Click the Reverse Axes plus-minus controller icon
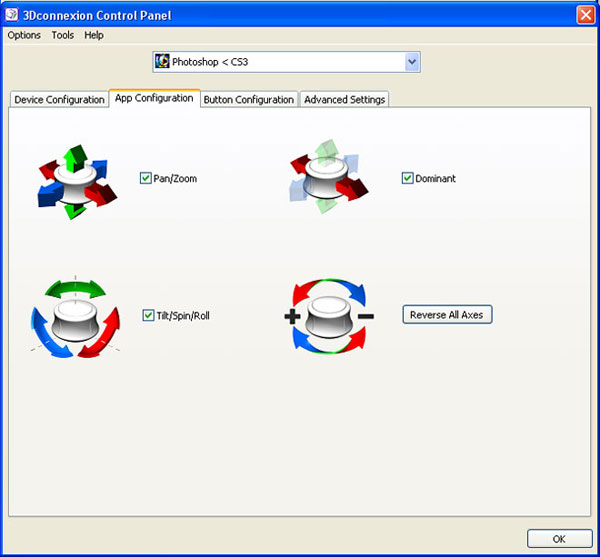600x557 pixels. tap(329, 316)
